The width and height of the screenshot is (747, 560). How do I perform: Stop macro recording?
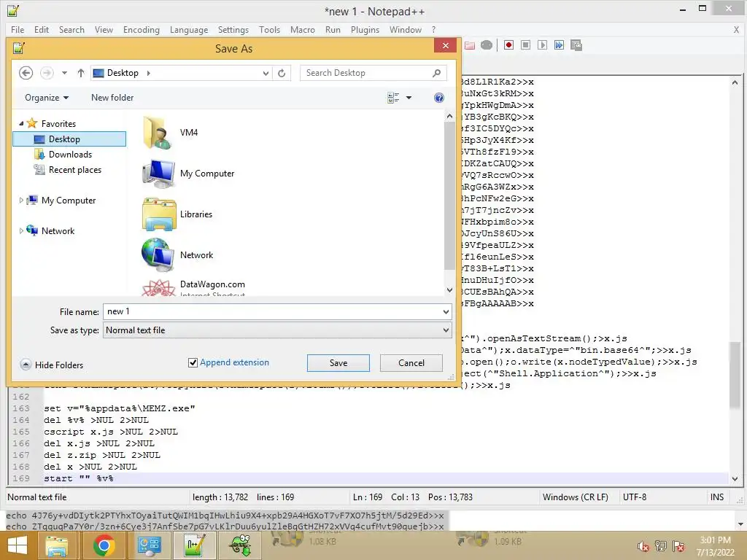pyautogui.click(x=525, y=45)
